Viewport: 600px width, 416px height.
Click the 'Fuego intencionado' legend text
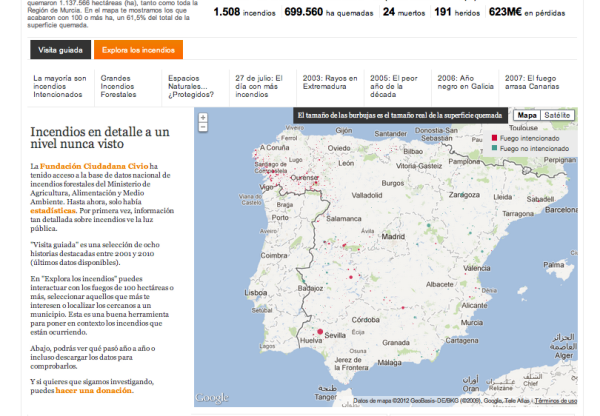pyautogui.click(x=529, y=138)
